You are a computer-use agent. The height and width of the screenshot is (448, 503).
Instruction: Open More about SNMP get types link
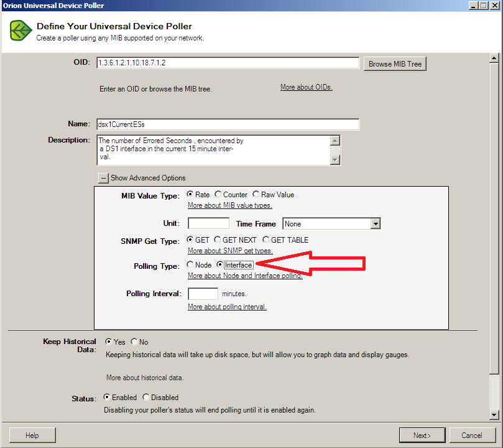coord(230,251)
